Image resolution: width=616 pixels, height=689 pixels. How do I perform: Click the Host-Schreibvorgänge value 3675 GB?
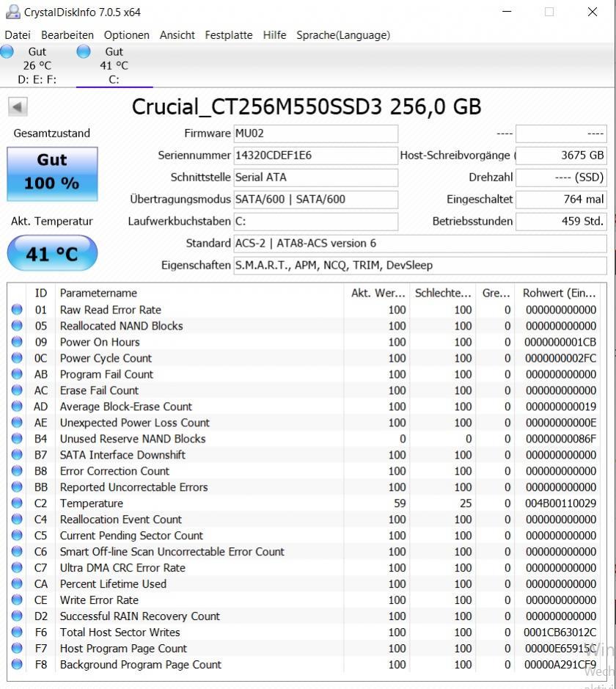[x=561, y=156]
